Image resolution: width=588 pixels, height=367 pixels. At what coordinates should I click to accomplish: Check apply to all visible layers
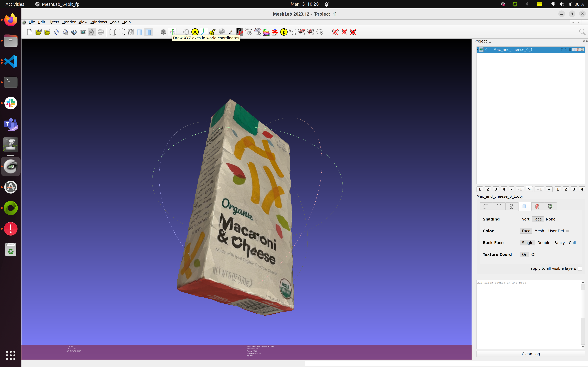580,268
